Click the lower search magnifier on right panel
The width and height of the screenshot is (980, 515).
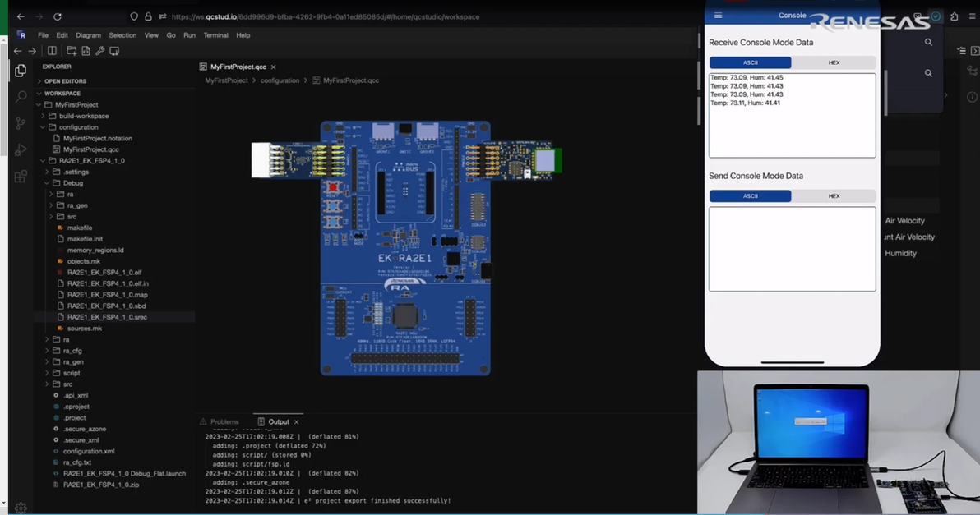[928, 73]
